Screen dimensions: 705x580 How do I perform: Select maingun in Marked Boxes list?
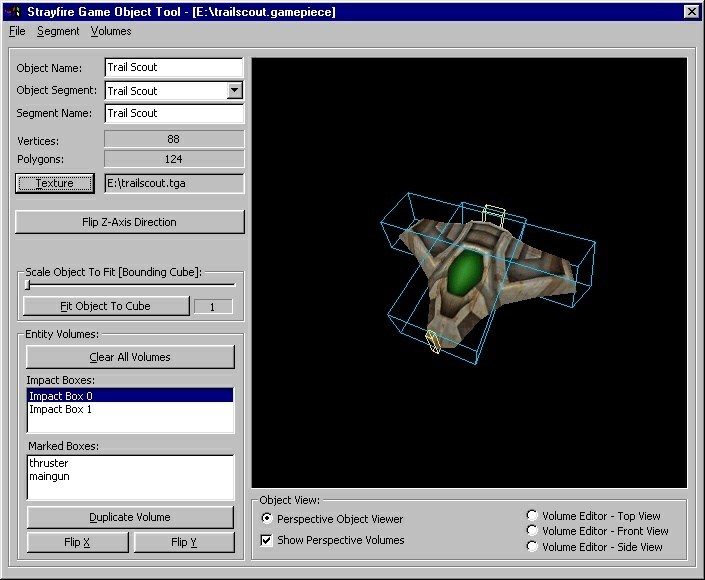[x=130, y=476]
